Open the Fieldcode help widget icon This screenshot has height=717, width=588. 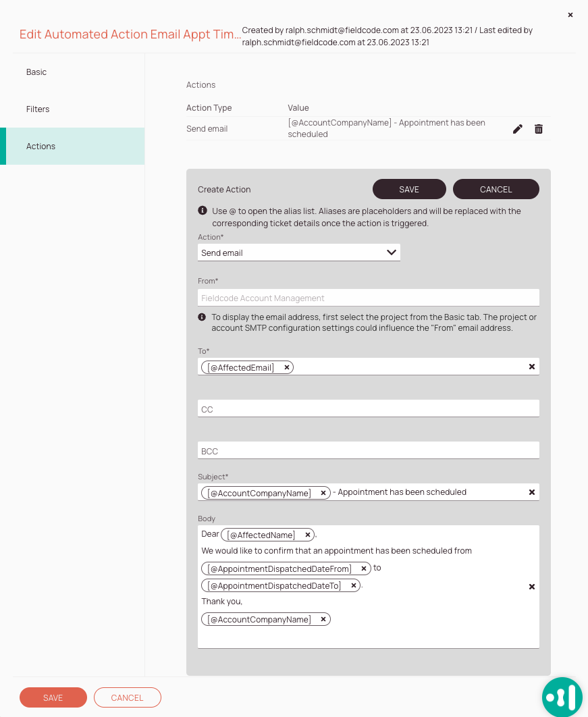[x=562, y=697]
